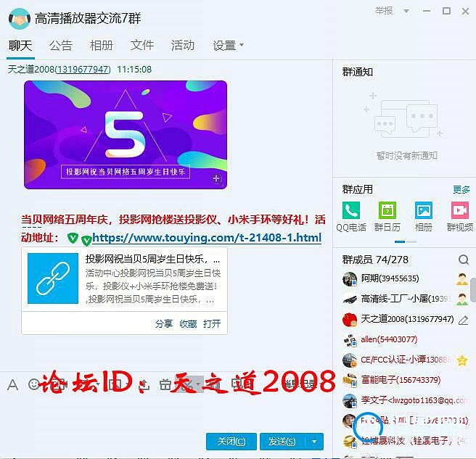The image size is (476, 459).
Task: Open the emoji smiley picker
Action: [x=33, y=384]
